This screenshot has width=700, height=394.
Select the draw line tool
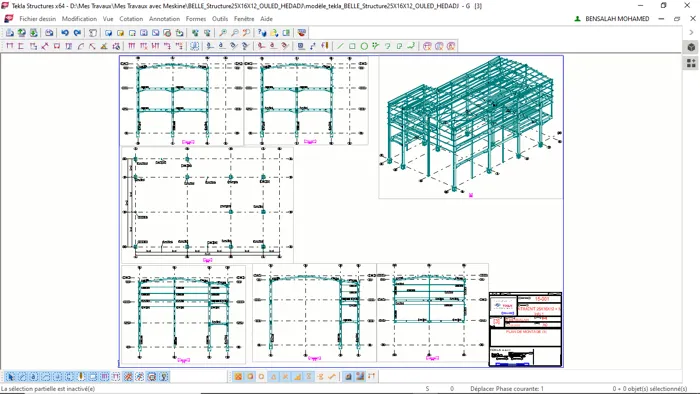click(x=341, y=46)
